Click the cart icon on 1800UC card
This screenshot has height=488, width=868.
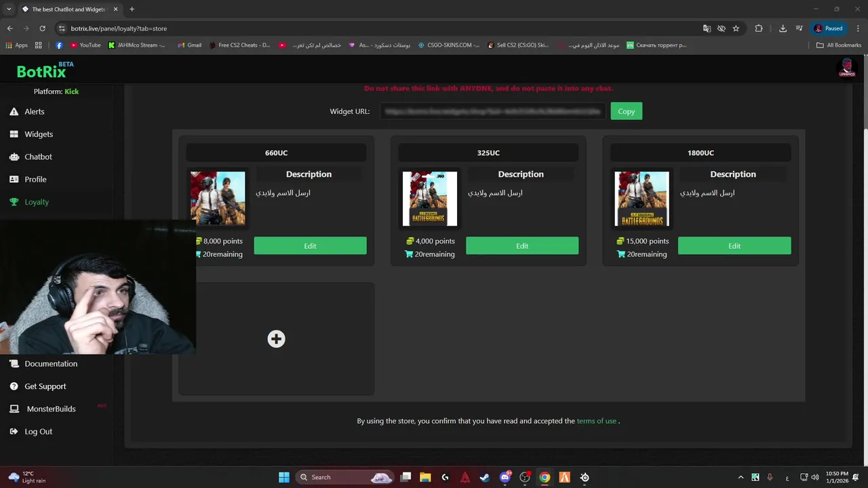(x=621, y=254)
